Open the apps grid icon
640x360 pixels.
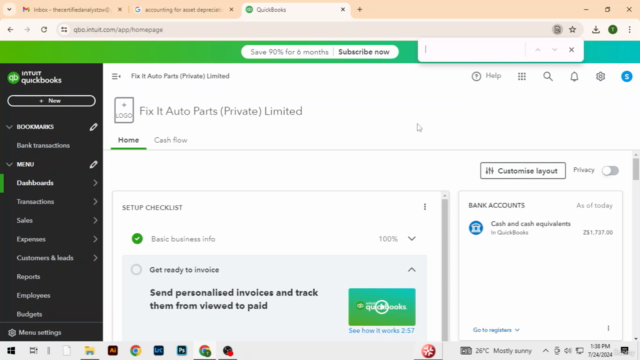click(x=522, y=76)
